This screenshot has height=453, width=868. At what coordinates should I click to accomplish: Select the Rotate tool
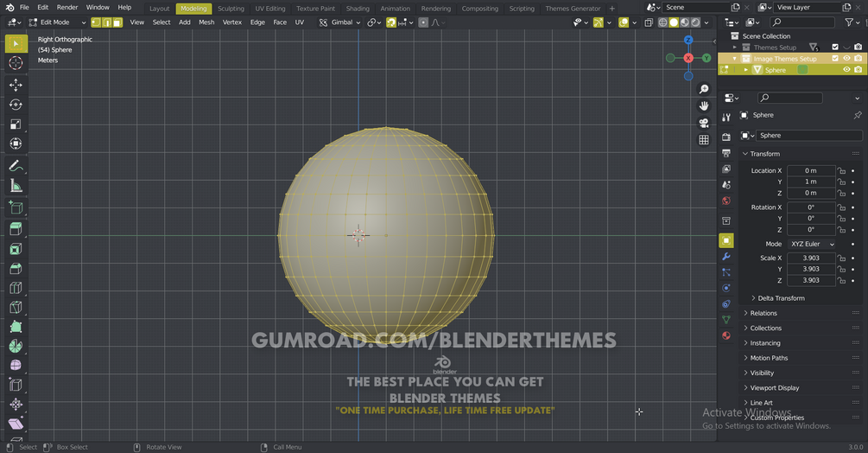coord(16,105)
